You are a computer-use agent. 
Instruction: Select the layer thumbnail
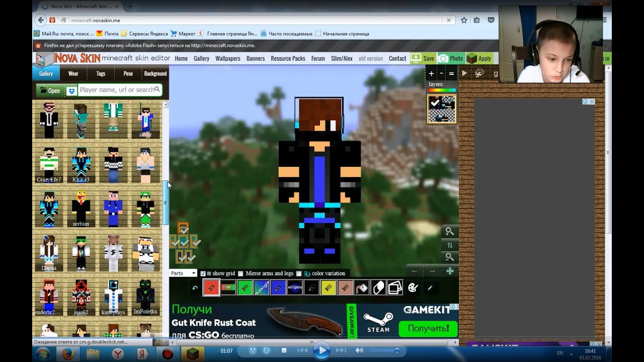[442, 109]
